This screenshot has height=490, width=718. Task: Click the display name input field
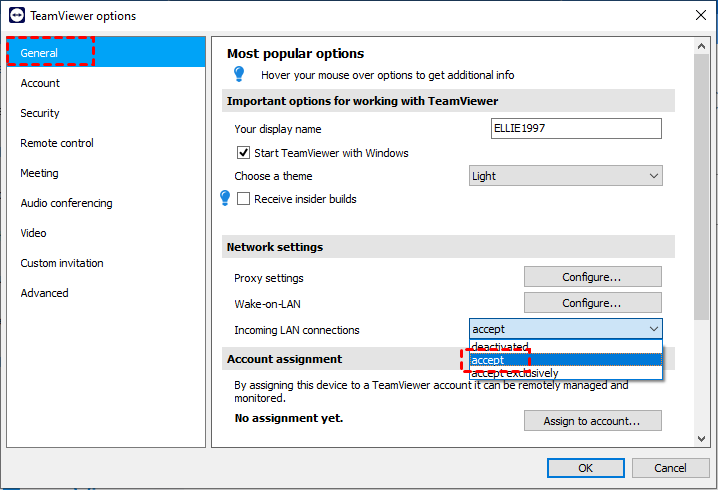coord(576,128)
